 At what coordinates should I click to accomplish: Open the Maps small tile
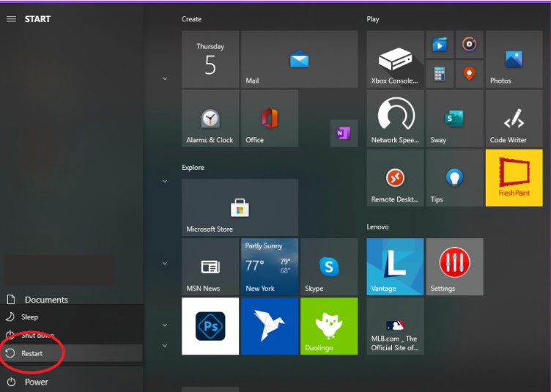(x=470, y=74)
